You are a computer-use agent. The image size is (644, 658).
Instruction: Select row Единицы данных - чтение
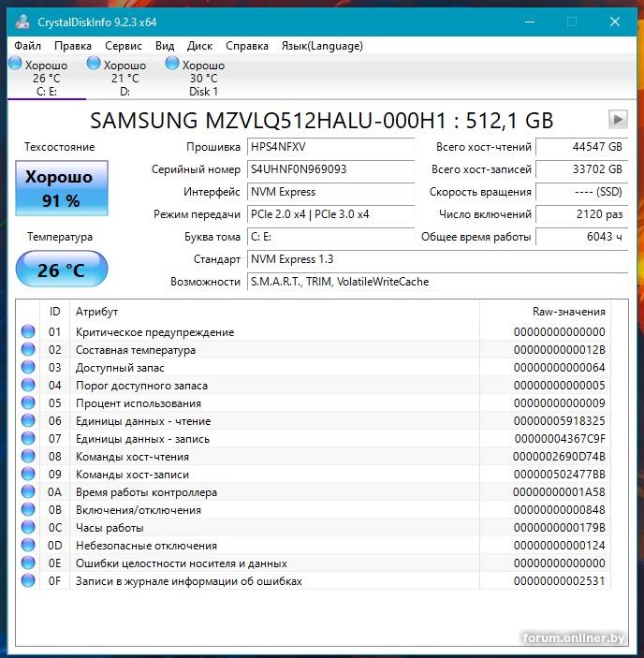314,421
